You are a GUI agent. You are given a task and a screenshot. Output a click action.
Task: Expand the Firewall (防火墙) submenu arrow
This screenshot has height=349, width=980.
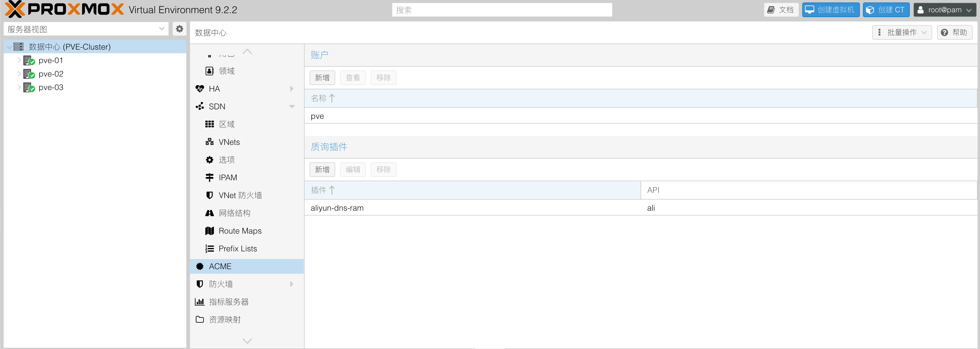click(x=292, y=284)
